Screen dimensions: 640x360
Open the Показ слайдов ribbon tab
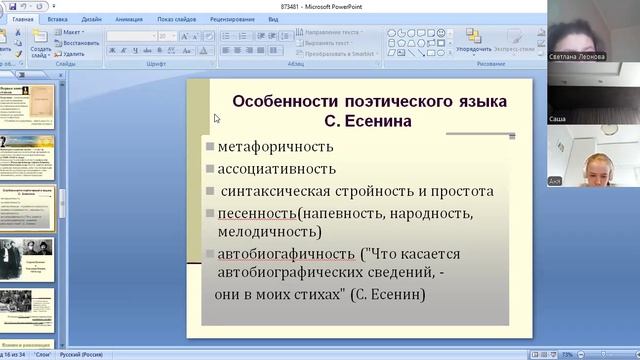point(177,19)
